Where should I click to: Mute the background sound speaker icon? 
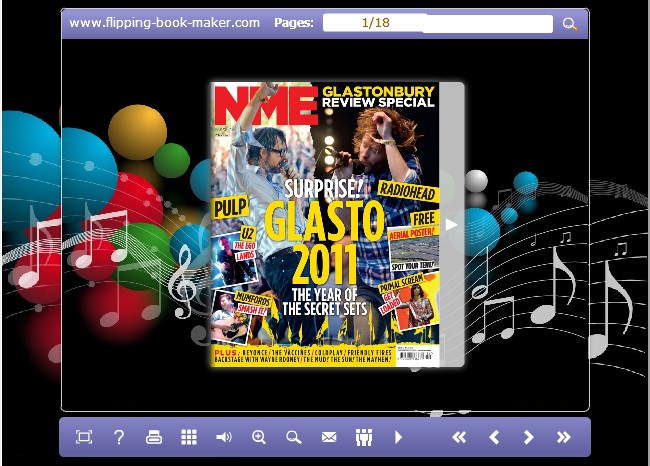[x=224, y=437]
